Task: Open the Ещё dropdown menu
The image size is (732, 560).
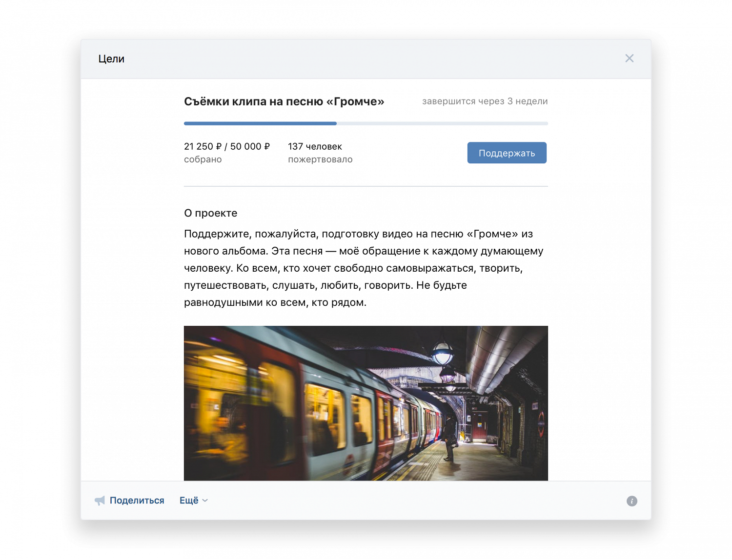Action: [x=189, y=500]
